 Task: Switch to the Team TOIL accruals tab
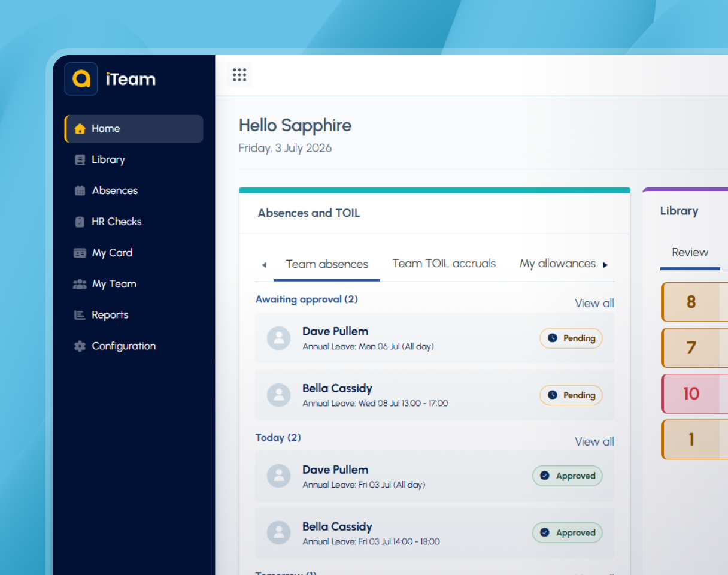(444, 264)
